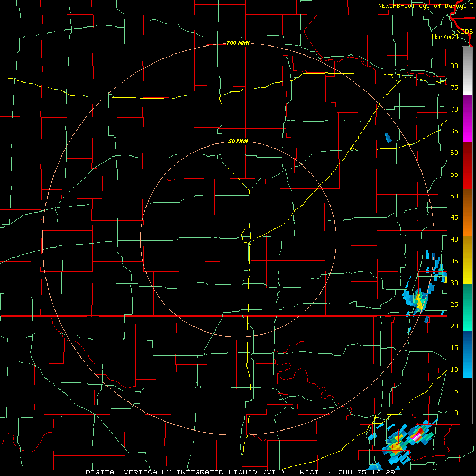Click the red segment of color bar
Image resolution: width=476 pixels, height=476 pixels.
pyautogui.click(x=467, y=166)
